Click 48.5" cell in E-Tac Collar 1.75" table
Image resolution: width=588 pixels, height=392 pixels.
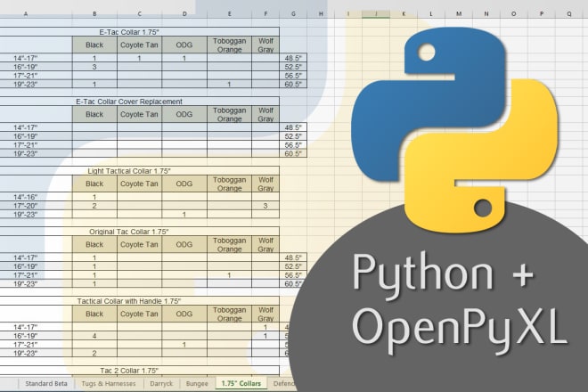coord(293,58)
